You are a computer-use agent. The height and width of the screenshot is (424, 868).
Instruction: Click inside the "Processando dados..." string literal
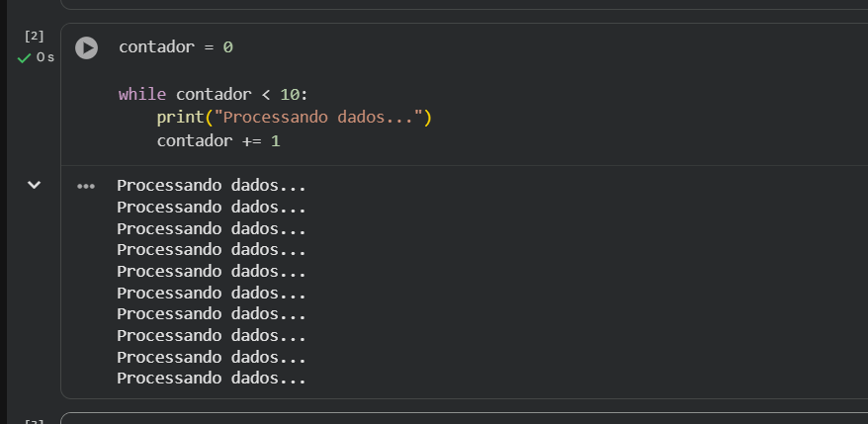tap(318, 118)
